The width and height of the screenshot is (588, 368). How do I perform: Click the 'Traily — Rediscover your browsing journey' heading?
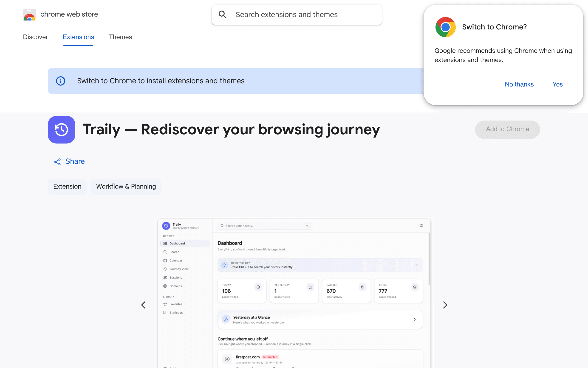pos(231,129)
